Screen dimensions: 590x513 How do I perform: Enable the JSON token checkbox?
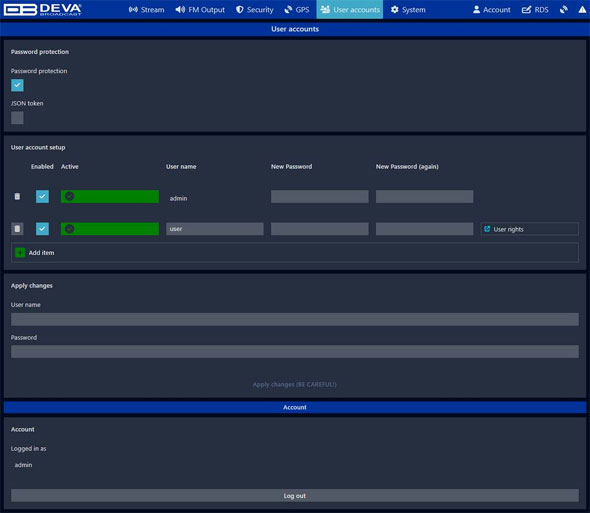click(17, 118)
